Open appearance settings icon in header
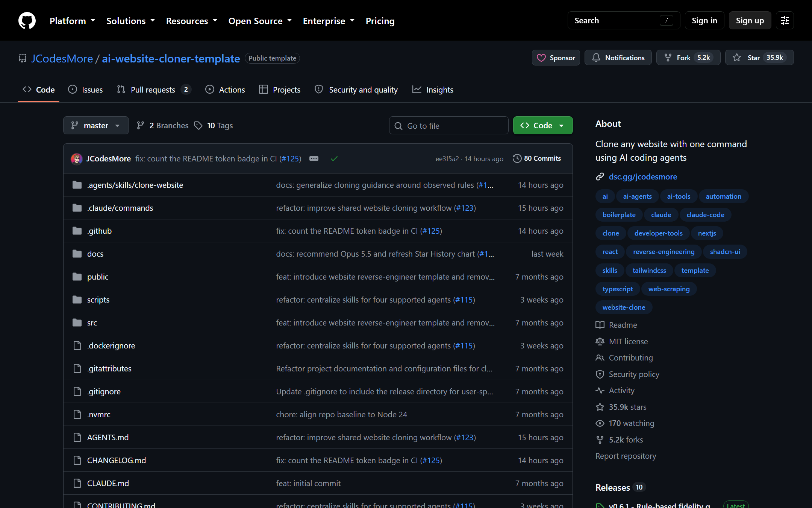Image resolution: width=812 pixels, height=508 pixels. 785,21
